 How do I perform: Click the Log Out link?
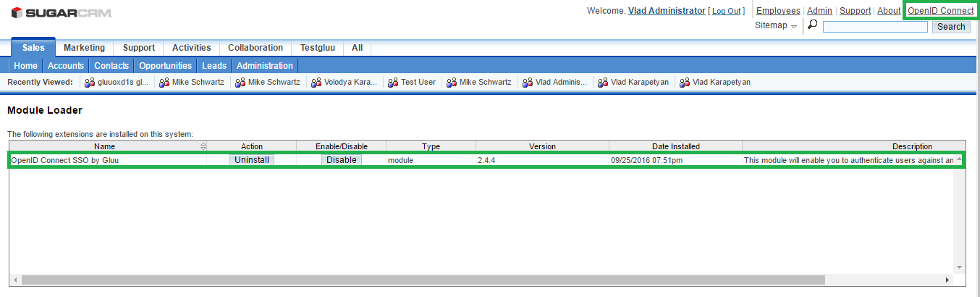click(727, 11)
